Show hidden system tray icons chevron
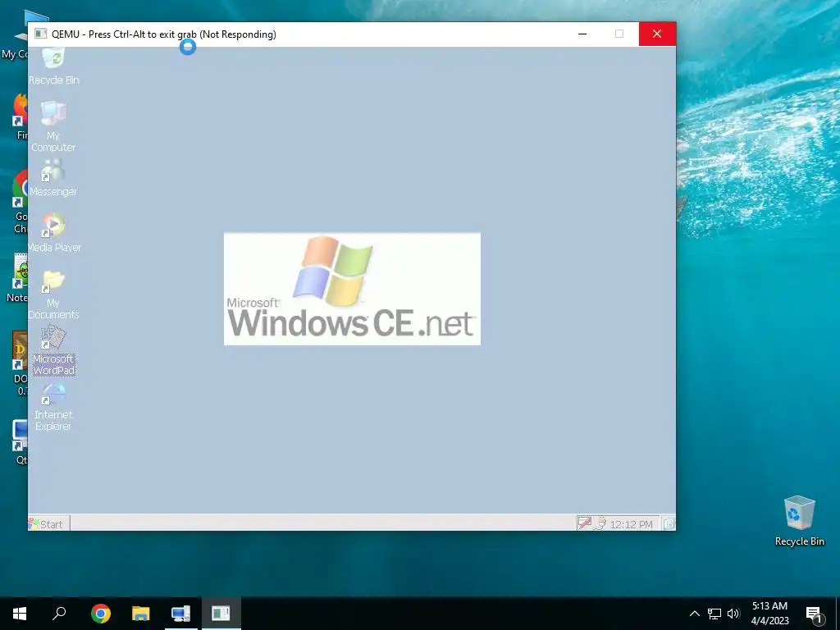This screenshot has height=630, width=840. pyautogui.click(x=694, y=614)
